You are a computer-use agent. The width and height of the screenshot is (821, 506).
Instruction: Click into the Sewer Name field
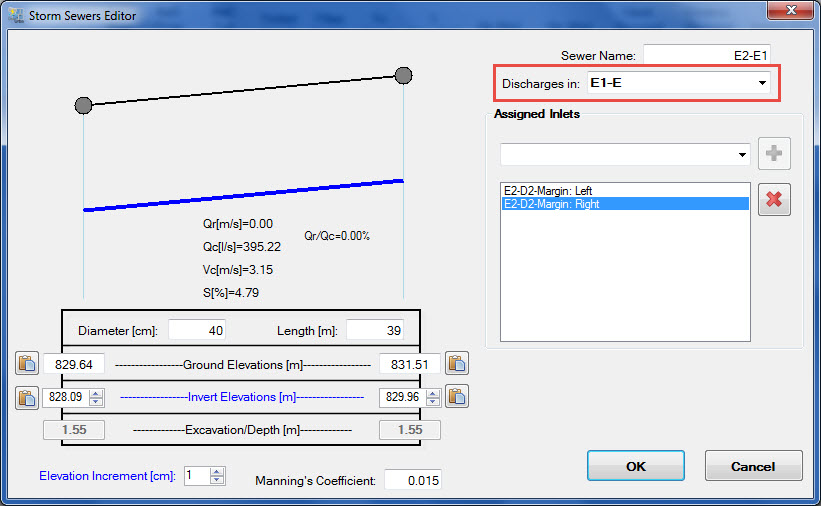tap(709, 56)
